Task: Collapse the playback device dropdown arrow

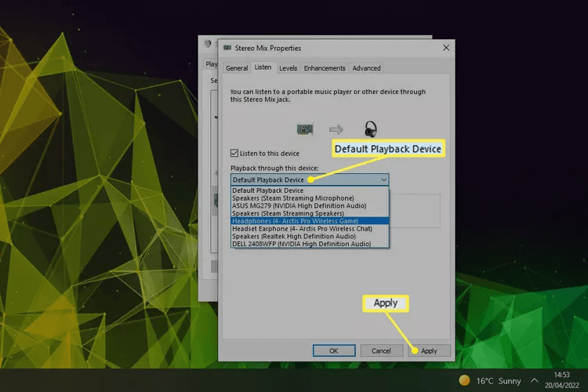Action: click(383, 180)
